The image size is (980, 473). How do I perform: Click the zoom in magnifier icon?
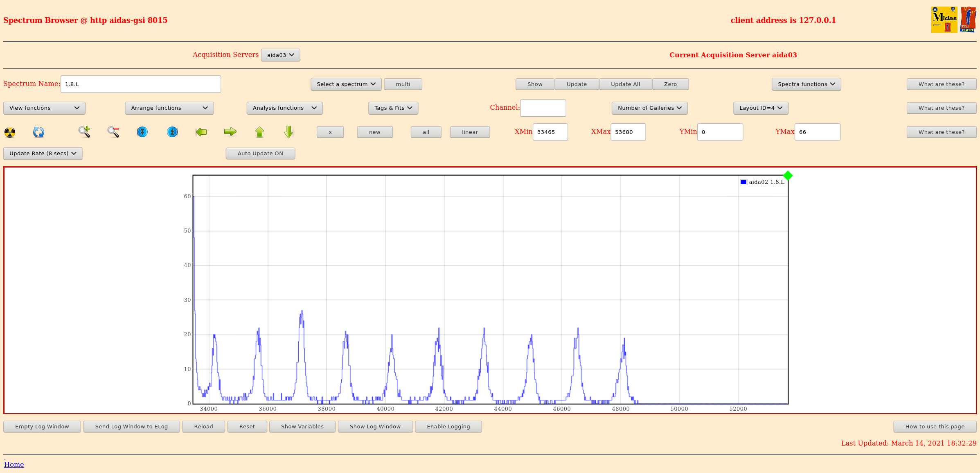pyautogui.click(x=84, y=132)
